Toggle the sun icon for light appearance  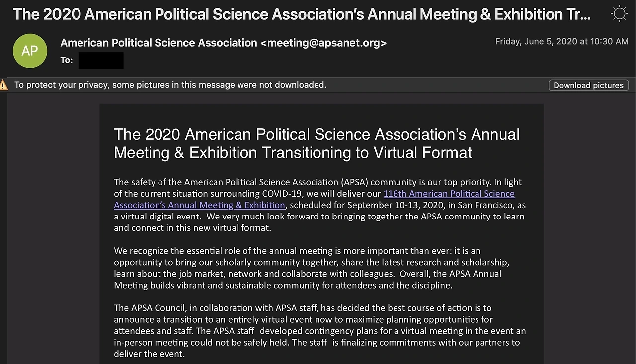point(619,14)
